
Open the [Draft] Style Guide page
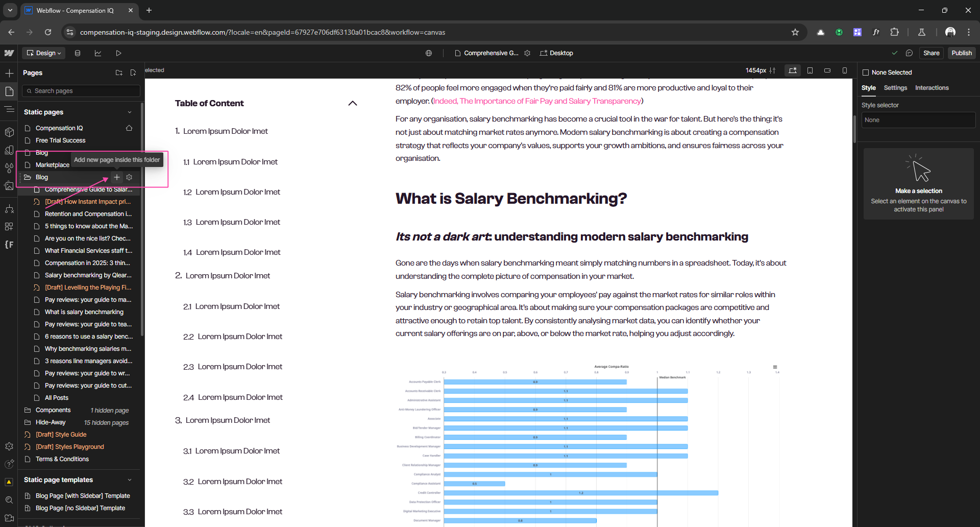tap(61, 435)
